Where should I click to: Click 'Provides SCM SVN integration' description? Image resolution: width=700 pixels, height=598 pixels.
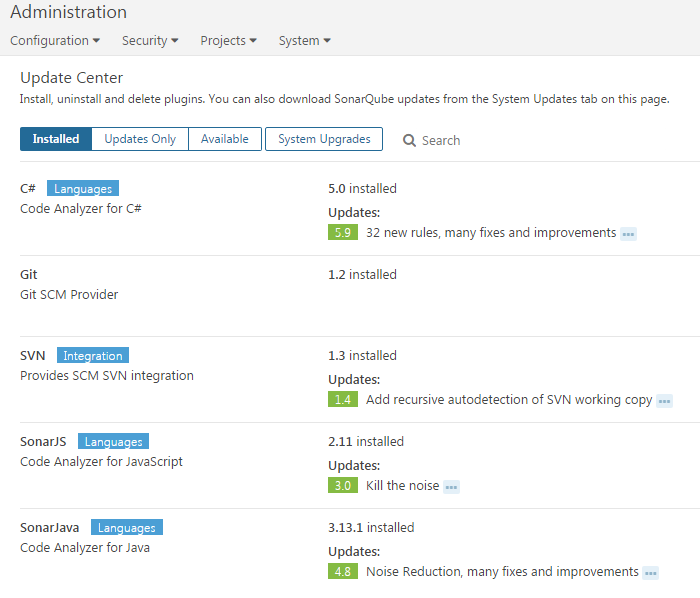(x=107, y=376)
